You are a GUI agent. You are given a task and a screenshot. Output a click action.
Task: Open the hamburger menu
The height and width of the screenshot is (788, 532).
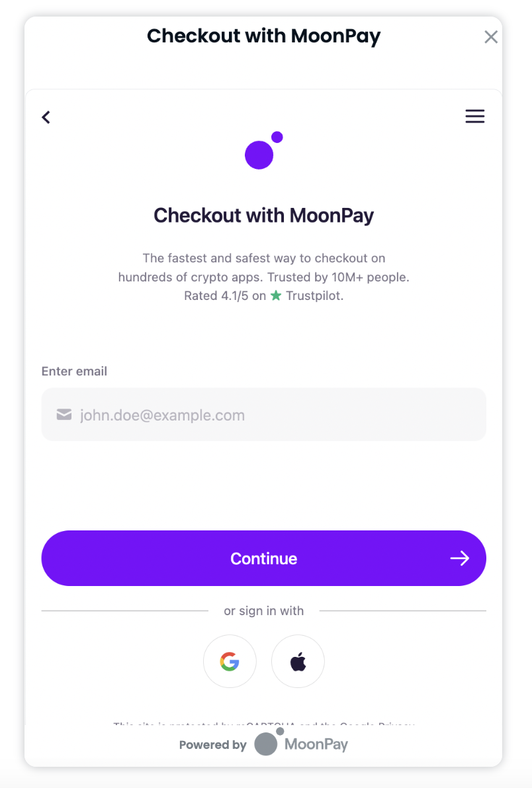point(474,117)
